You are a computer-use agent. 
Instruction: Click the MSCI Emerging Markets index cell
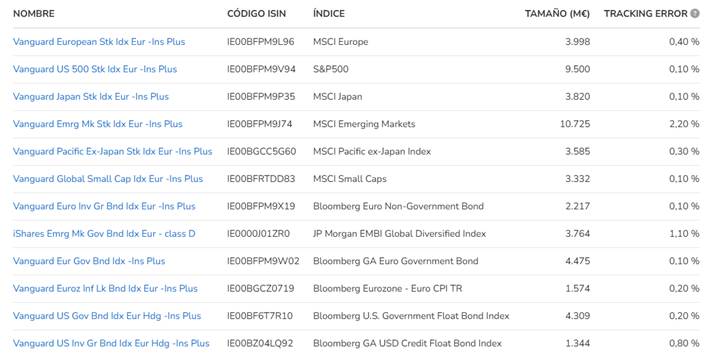pos(364,124)
